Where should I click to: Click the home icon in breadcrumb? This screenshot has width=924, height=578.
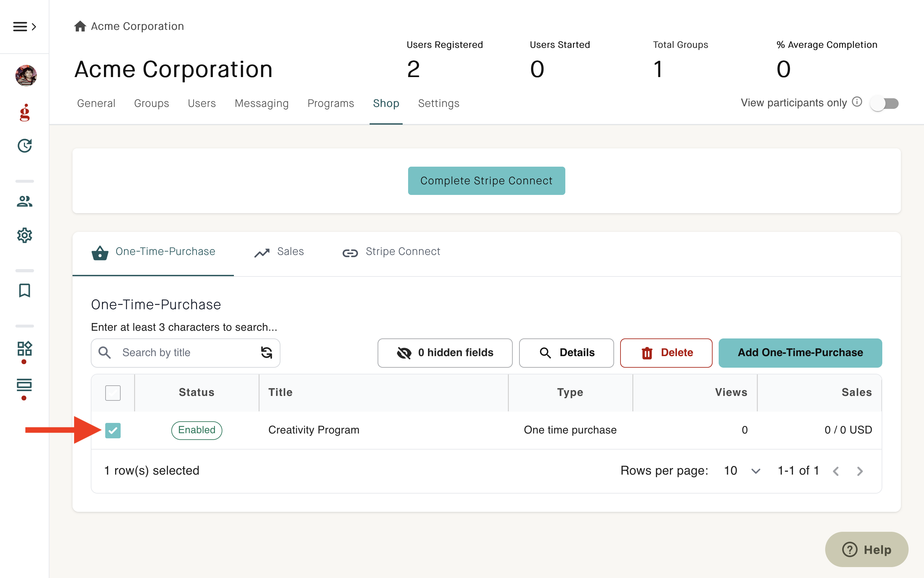(x=80, y=26)
